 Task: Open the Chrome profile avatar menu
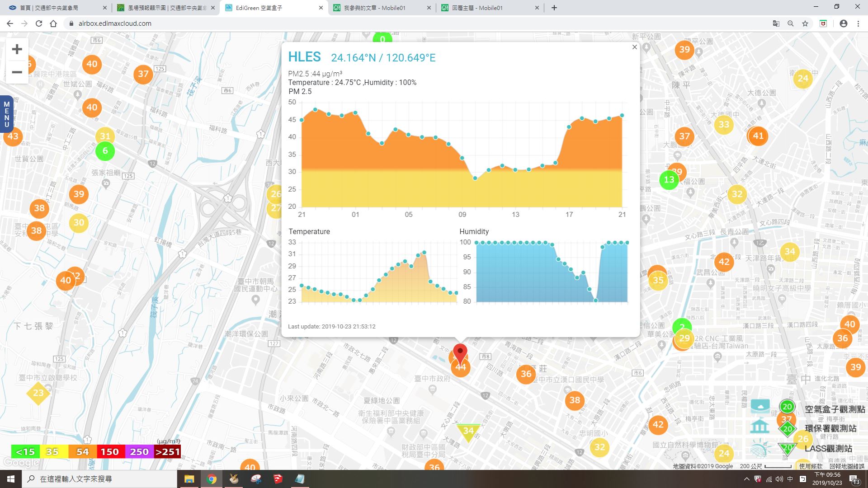coord(843,23)
